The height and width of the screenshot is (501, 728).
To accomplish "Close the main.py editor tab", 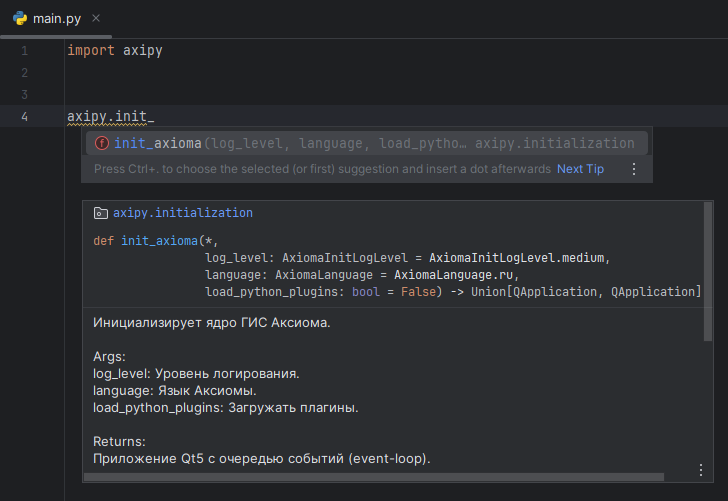I will [95, 18].
